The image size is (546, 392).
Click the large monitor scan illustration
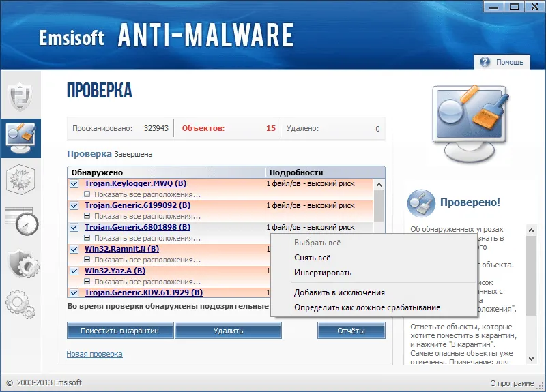(x=470, y=123)
